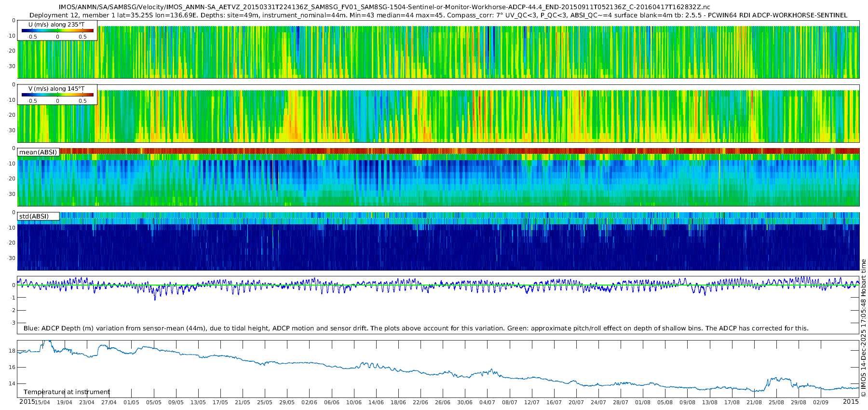Click the 21/08 date tick on time axis
The height and width of the screenshot is (410, 868).
point(754,402)
